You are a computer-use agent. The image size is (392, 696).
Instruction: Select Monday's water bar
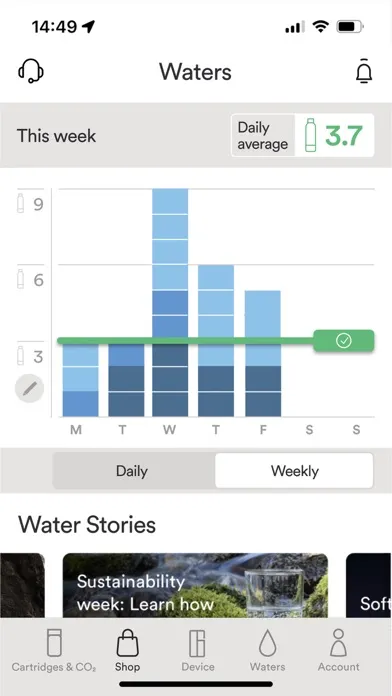80,380
